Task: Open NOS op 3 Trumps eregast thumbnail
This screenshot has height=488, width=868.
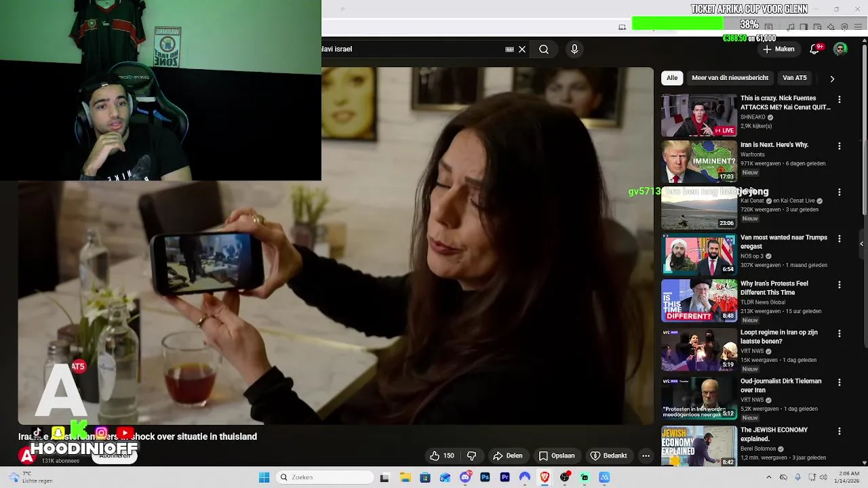Action: pos(699,254)
